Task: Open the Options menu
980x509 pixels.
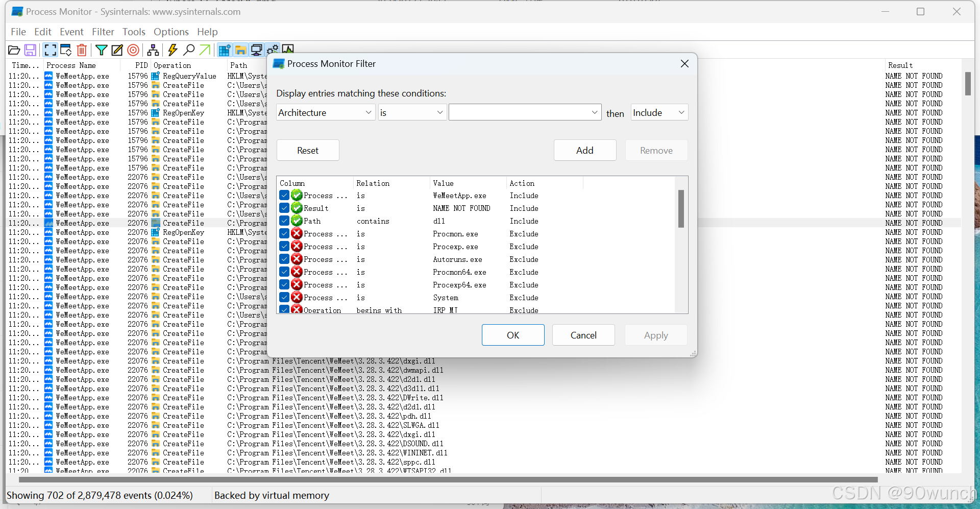Action: (x=171, y=32)
